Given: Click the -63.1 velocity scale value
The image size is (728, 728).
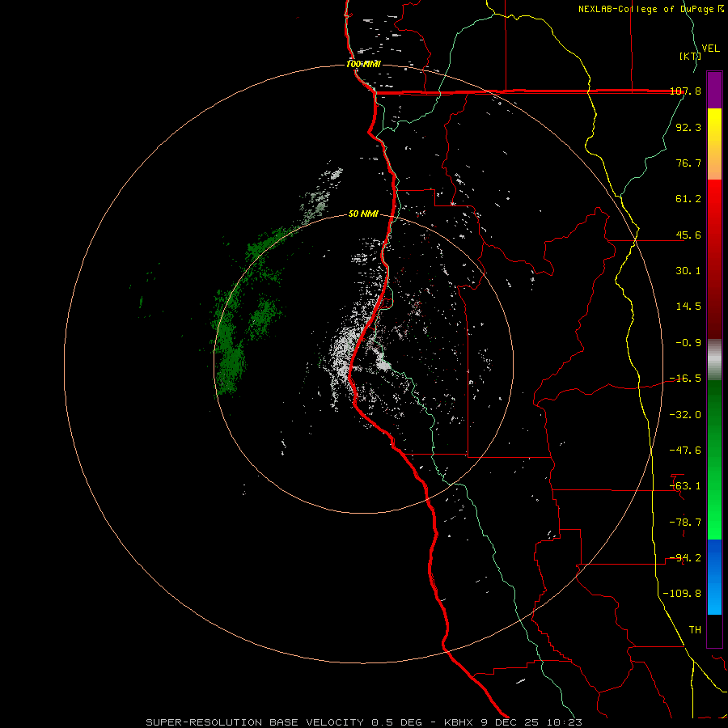Looking at the screenshot, I should tap(685, 486).
